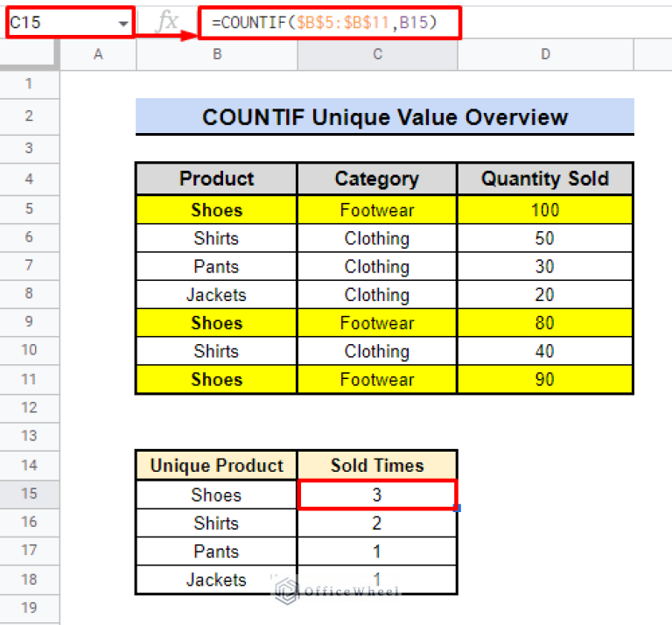Select column C header
The width and height of the screenshot is (672, 625).
click(x=377, y=54)
